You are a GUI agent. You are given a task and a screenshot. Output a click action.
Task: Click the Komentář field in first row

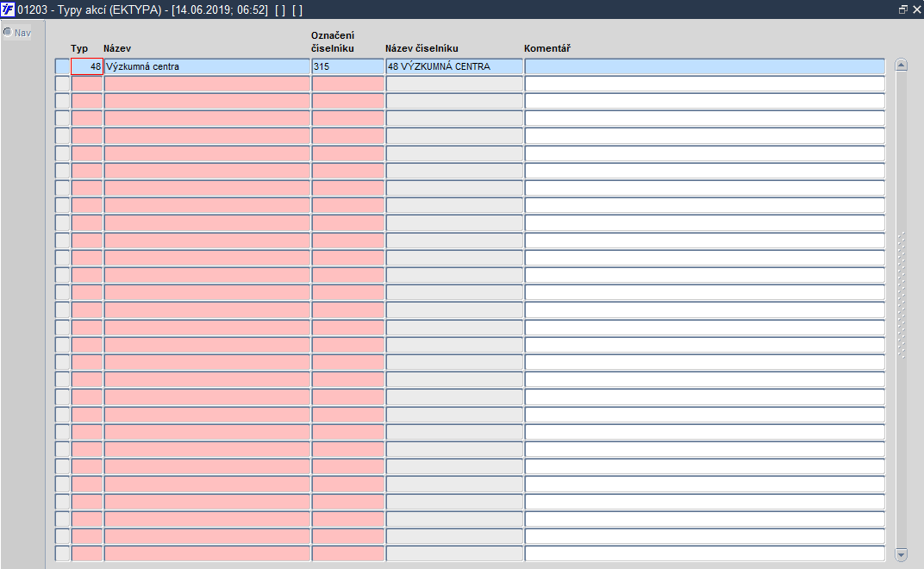click(x=705, y=66)
